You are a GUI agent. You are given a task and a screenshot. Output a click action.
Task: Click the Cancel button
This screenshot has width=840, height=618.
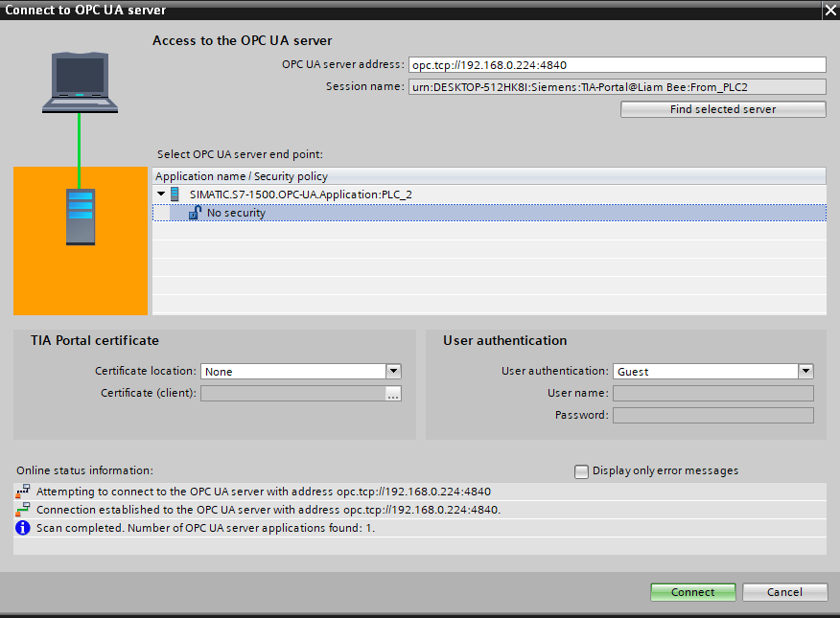784,592
